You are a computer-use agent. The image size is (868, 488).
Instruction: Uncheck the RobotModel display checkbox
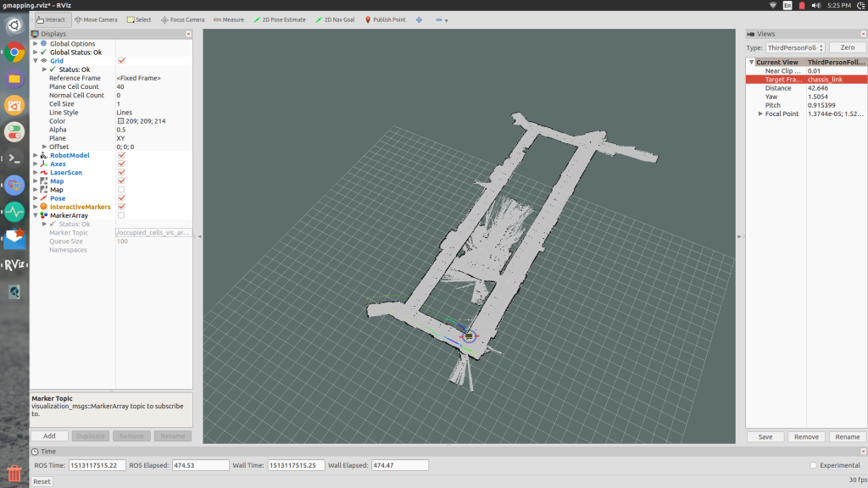(x=121, y=156)
